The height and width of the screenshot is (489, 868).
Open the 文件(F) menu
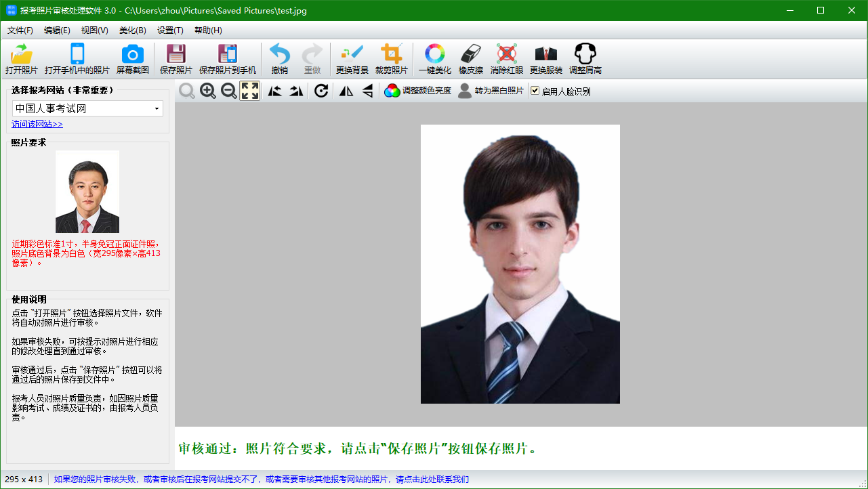(20, 30)
